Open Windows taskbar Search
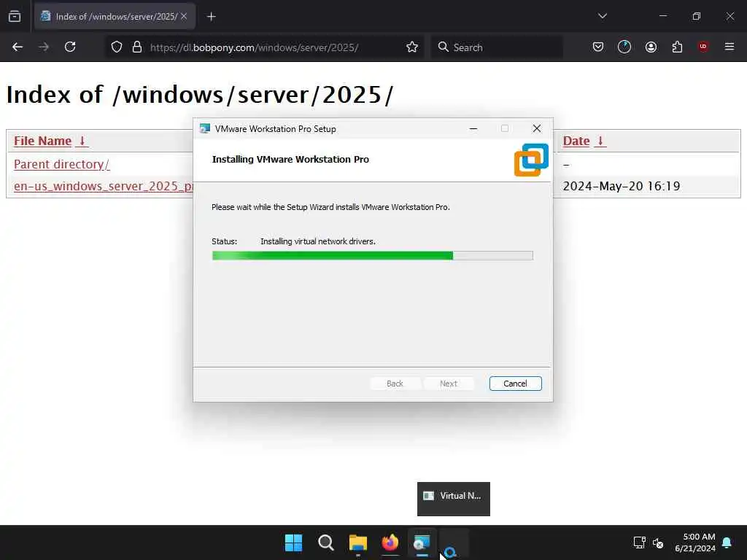Viewport: 747px width, 560px height. [326, 542]
